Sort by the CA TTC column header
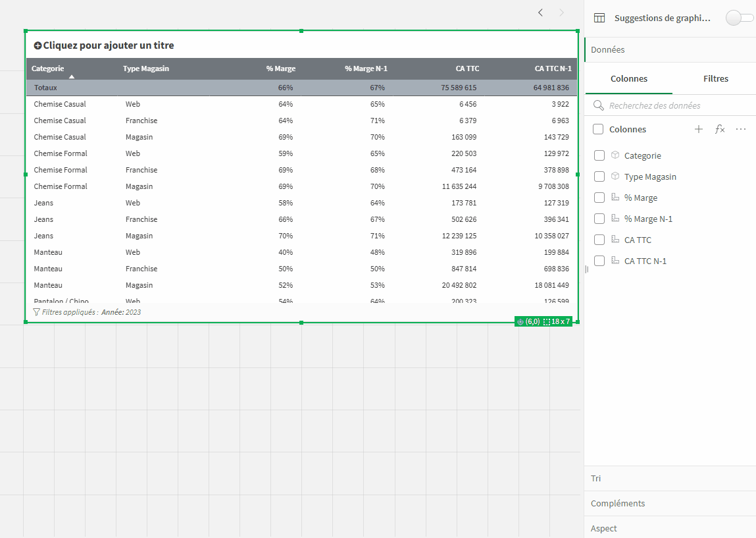Viewport: 756px width, 538px height. (467, 68)
